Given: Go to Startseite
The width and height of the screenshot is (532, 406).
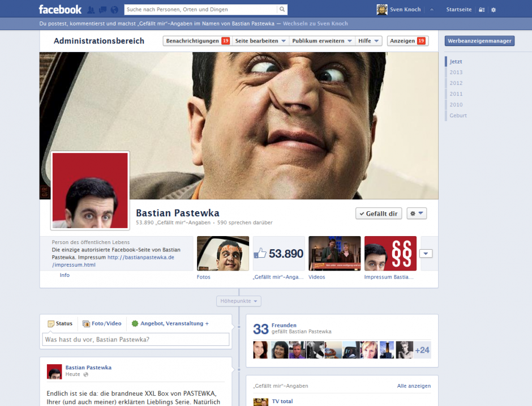Looking at the screenshot, I should (459, 10).
